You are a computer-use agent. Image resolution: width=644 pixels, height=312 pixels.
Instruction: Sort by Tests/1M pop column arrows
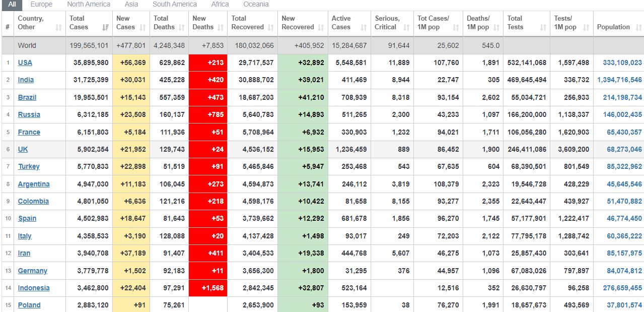(x=586, y=27)
